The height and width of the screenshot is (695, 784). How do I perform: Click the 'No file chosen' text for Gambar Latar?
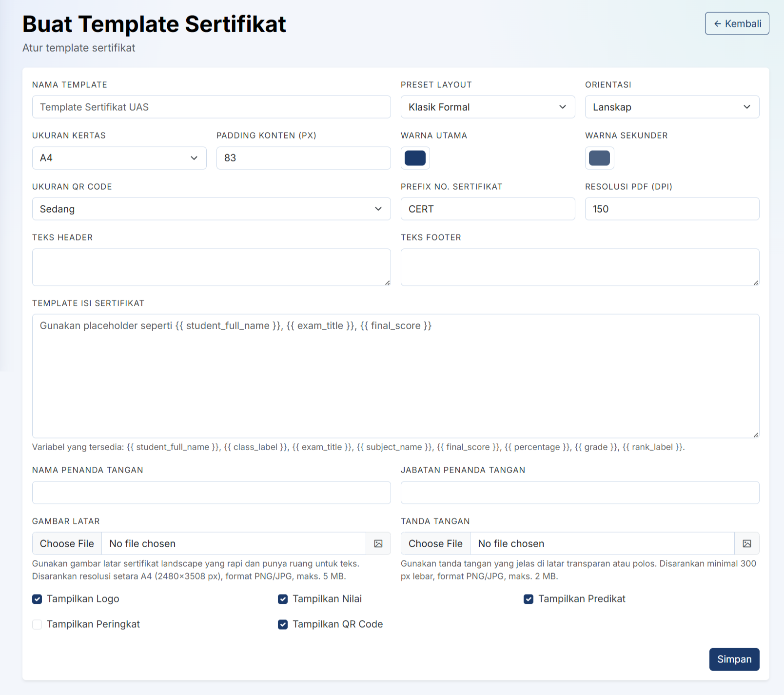point(142,543)
